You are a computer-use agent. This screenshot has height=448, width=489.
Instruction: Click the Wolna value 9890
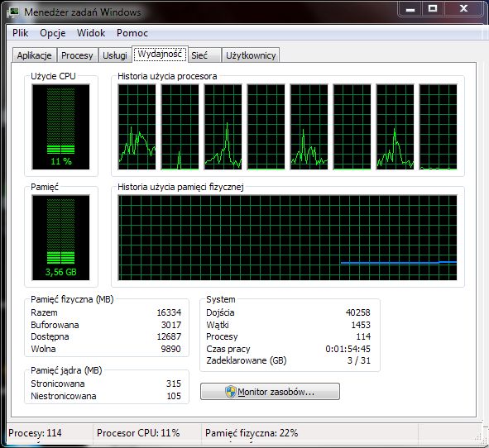click(x=171, y=349)
